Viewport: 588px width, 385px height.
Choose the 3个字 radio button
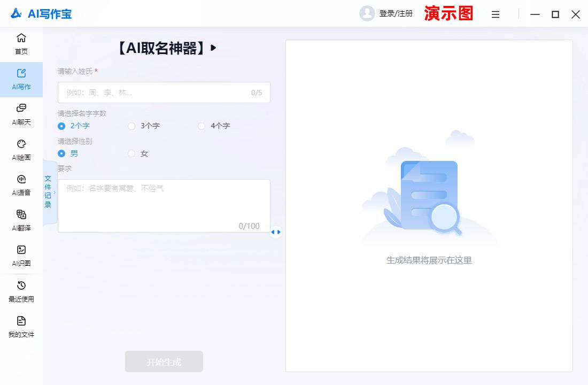click(131, 126)
